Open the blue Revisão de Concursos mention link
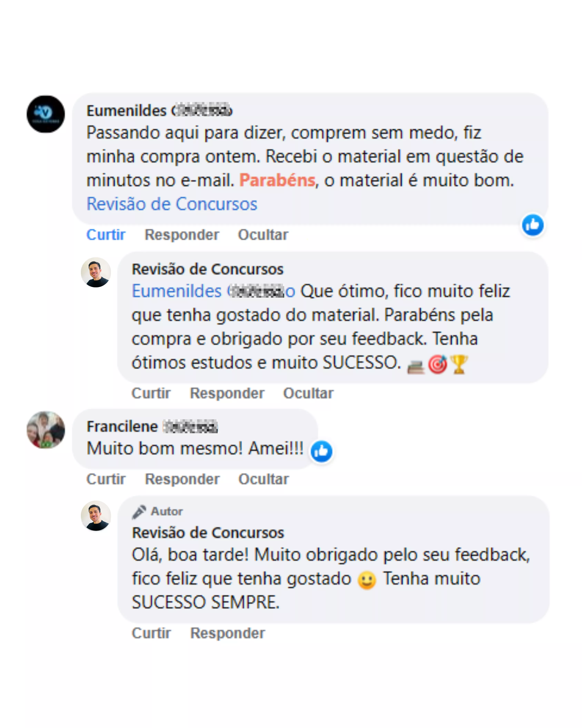 tap(172, 204)
